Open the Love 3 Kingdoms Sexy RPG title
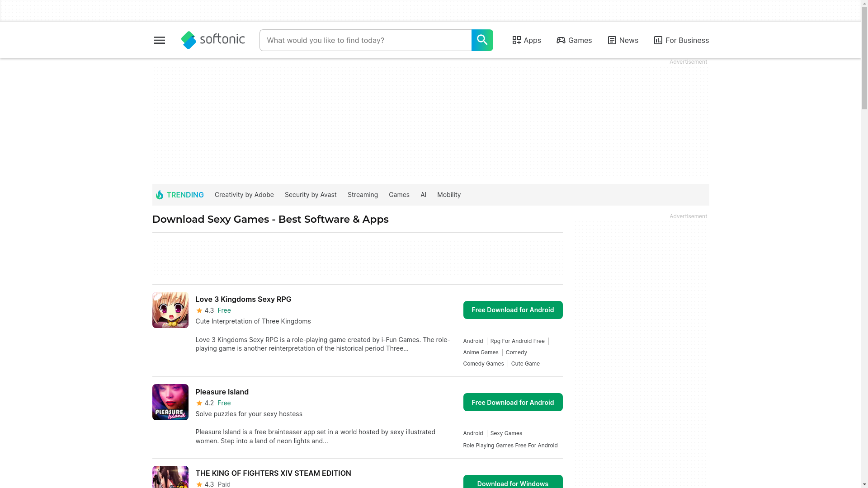The height and width of the screenshot is (488, 868). coord(243,299)
